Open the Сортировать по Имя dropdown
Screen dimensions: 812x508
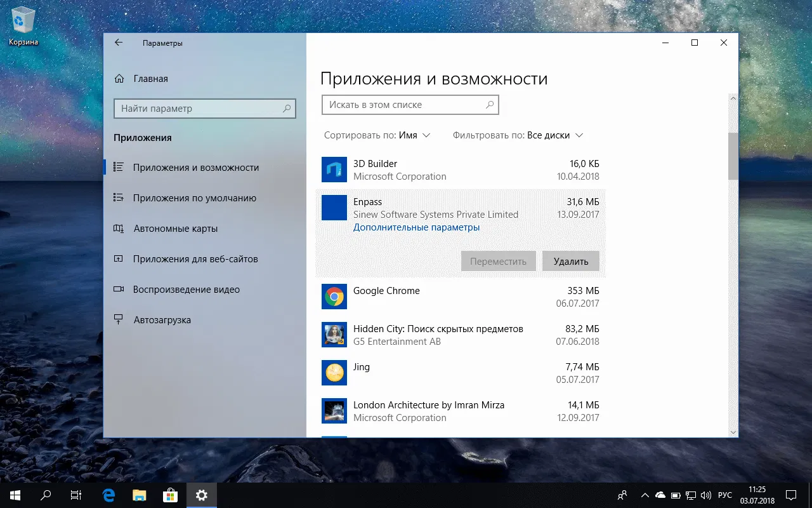coord(377,135)
